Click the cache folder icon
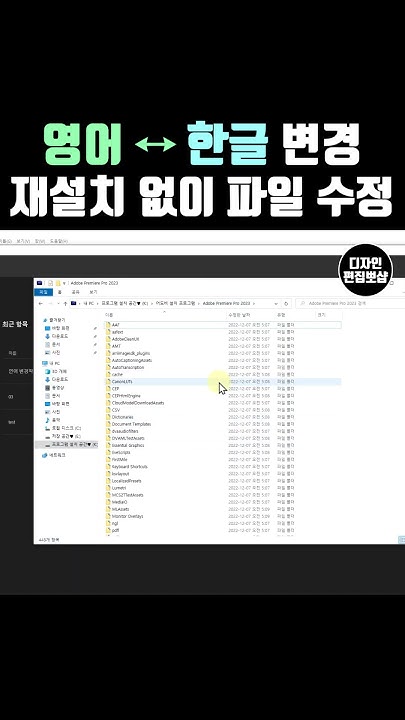The height and width of the screenshot is (720, 405). (108, 374)
